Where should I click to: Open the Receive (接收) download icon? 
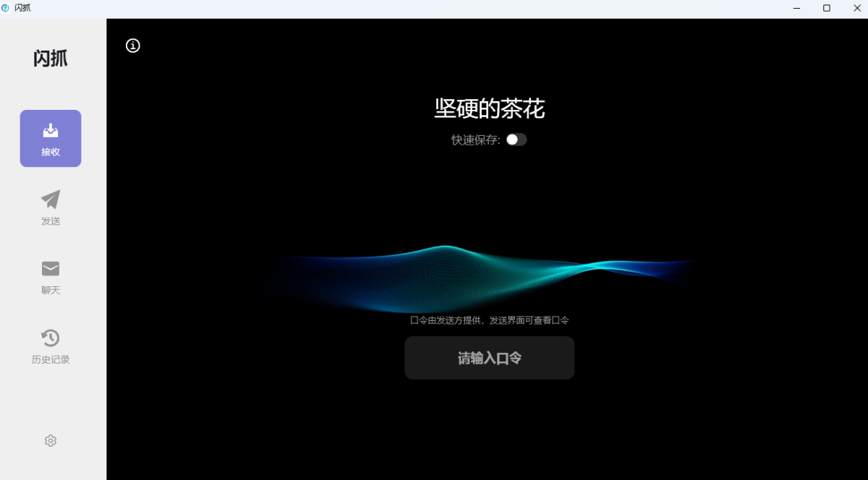click(x=51, y=130)
